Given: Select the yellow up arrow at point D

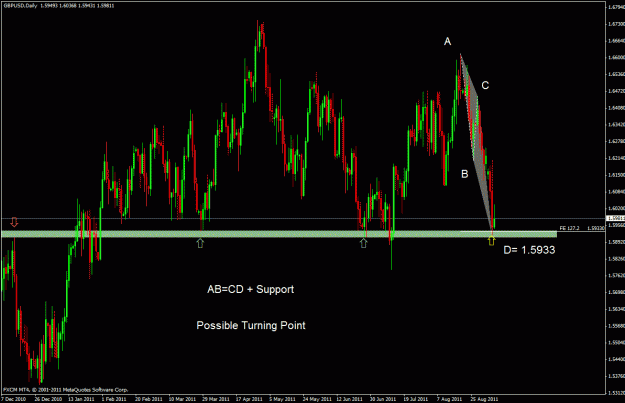Looking at the screenshot, I should (491, 240).
